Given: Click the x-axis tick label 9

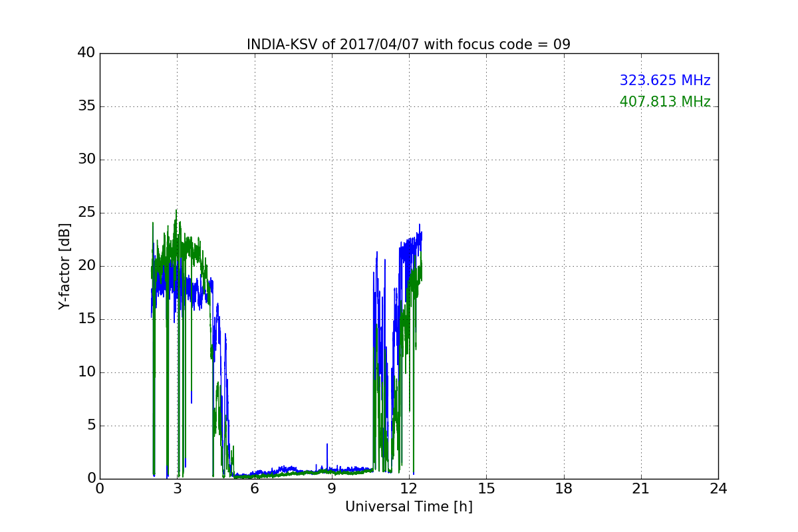Looking at the screenshot, I should tap(332, 489).
